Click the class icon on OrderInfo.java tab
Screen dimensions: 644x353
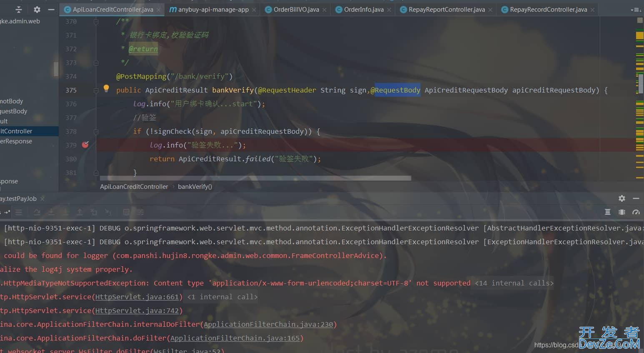(339, 10)
